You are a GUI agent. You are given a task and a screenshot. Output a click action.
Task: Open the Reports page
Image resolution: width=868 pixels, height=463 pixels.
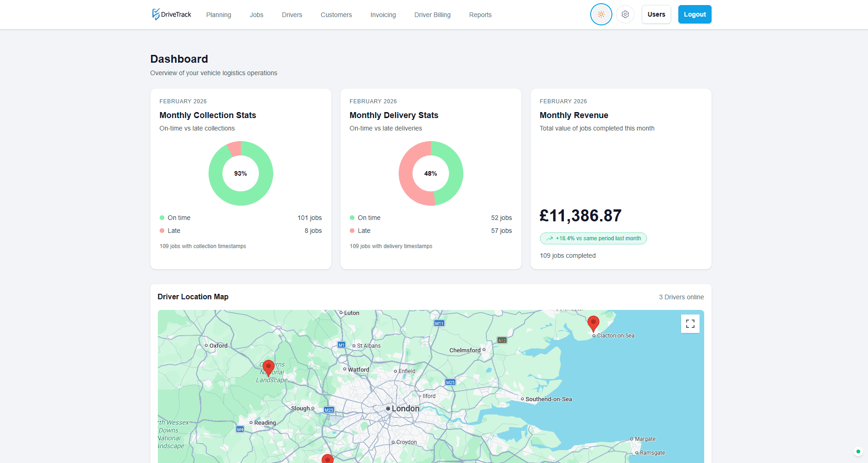tap(480, 15)
